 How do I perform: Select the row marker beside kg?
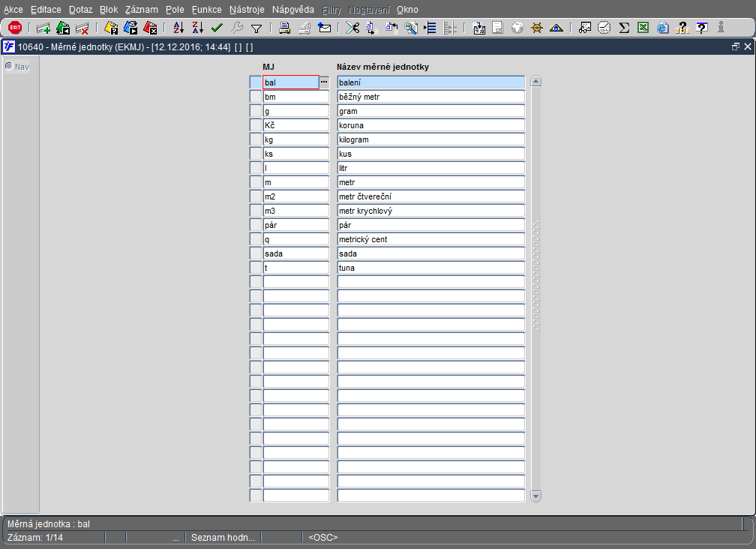[256, 139]
